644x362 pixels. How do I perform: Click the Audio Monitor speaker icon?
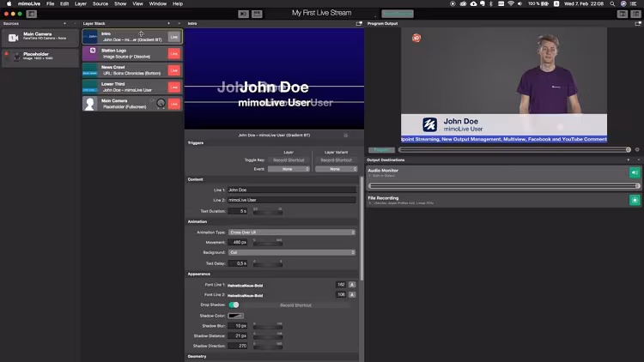coord(635,172)
